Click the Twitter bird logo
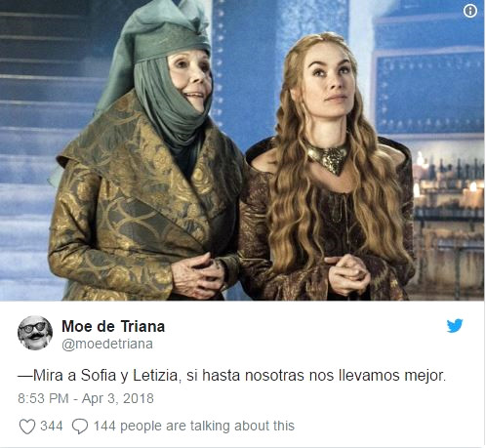 (x=455, y=326)
